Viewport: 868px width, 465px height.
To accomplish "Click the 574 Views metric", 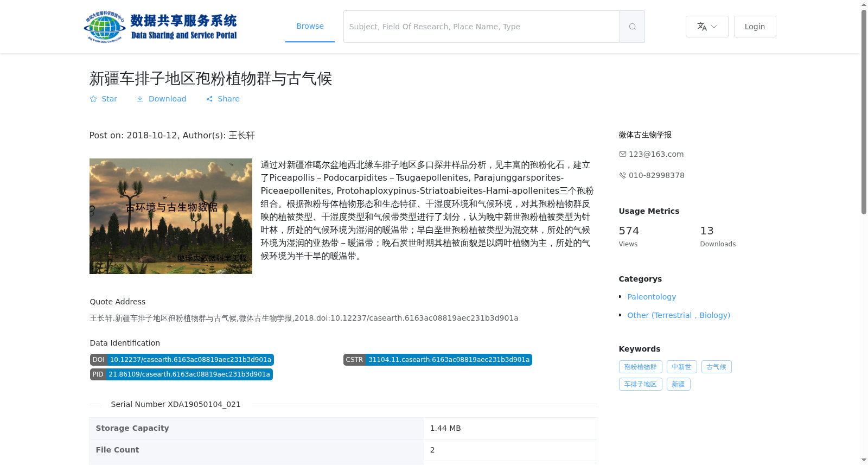I will click(629, 236).
